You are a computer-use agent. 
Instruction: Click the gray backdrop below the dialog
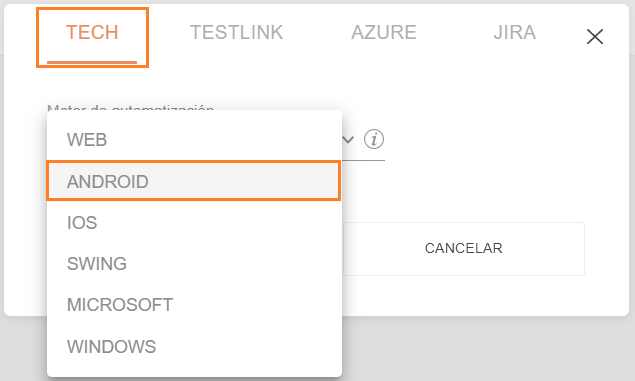point(486,349)
